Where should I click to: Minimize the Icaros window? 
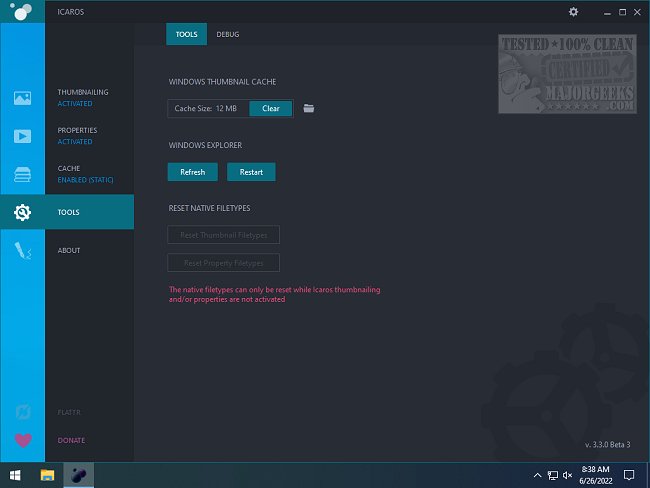607,12
